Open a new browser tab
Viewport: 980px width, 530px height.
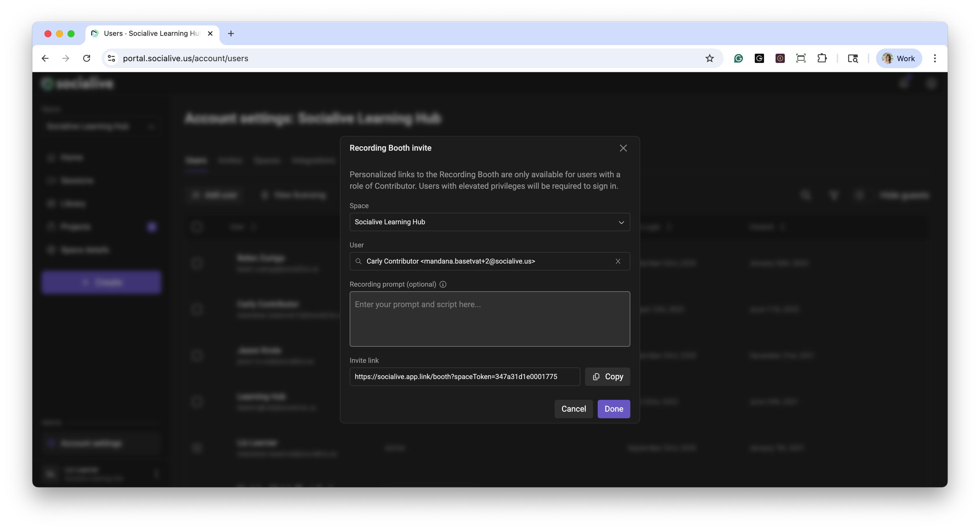pos(231,33)
